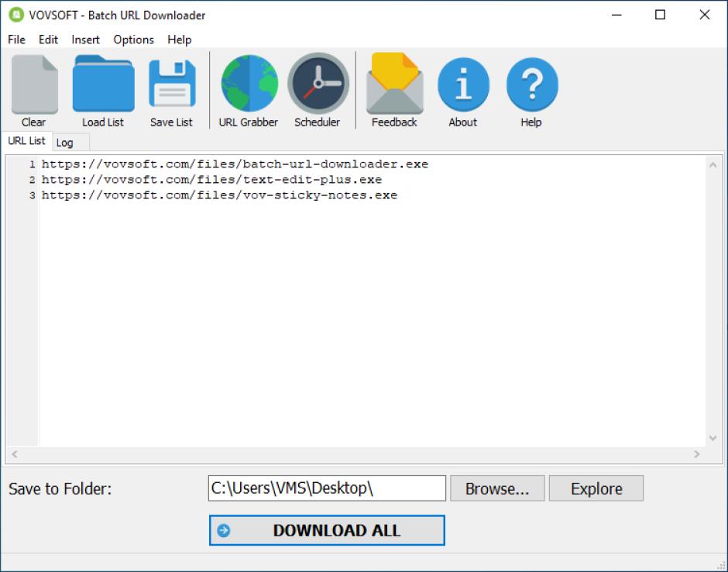This screenshot has width=728, height=572.
Task: Click line number 1 in the gutter
Action: coord(32,164)
